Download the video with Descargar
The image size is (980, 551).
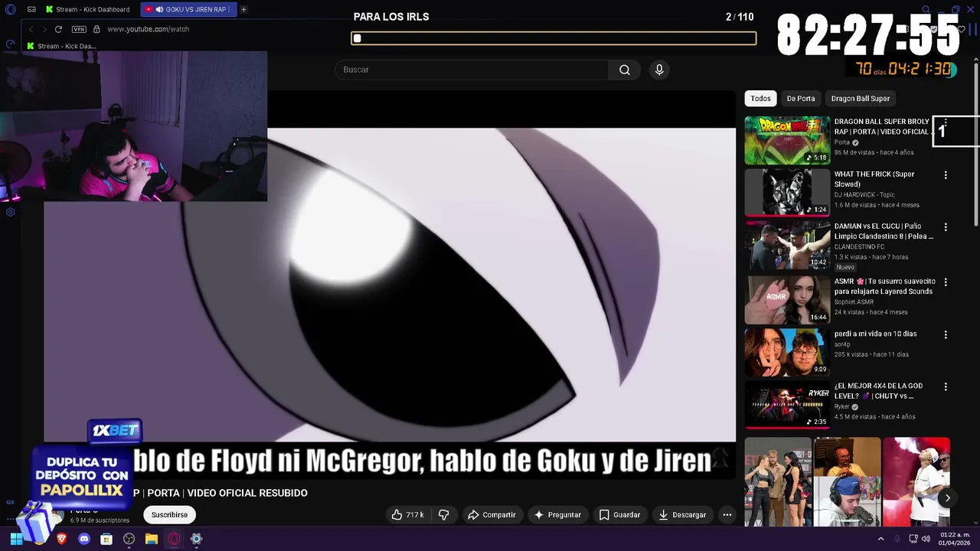click(682, 515)
